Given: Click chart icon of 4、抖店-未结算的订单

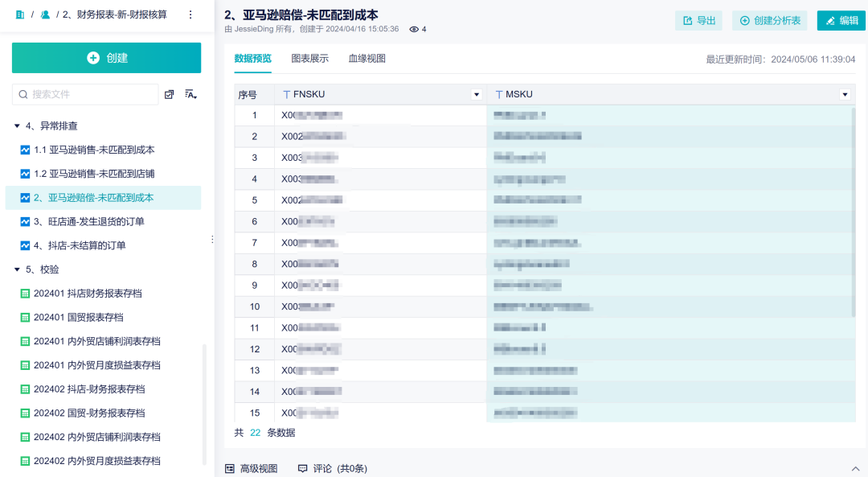Looking at the screenshot, I should pos(25,245).
